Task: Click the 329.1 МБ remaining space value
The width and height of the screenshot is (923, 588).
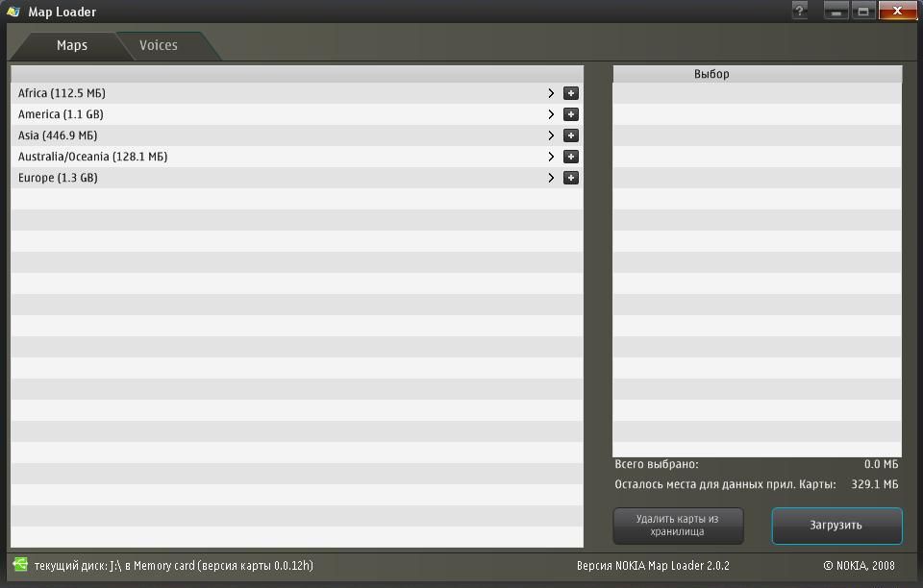Action: pos(875,484)
